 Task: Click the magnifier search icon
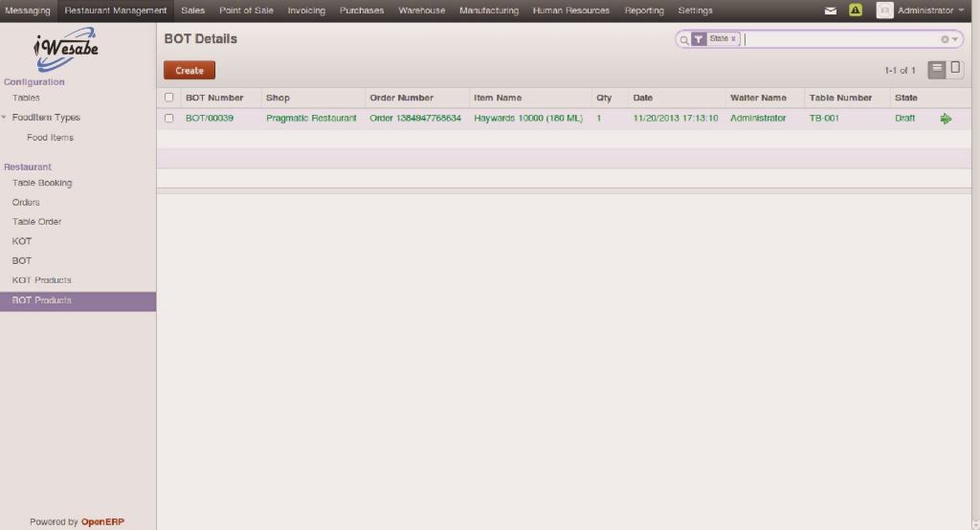pos(684,39)
